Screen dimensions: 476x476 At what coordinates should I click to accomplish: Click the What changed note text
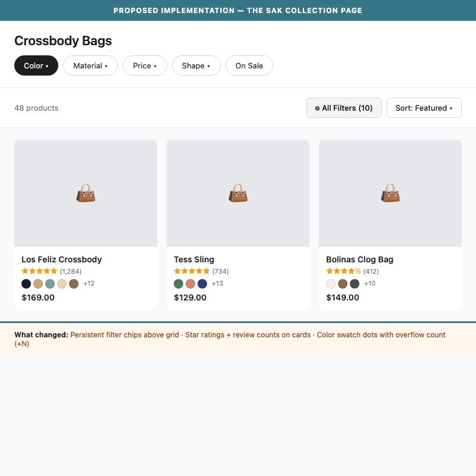(230, 339)
